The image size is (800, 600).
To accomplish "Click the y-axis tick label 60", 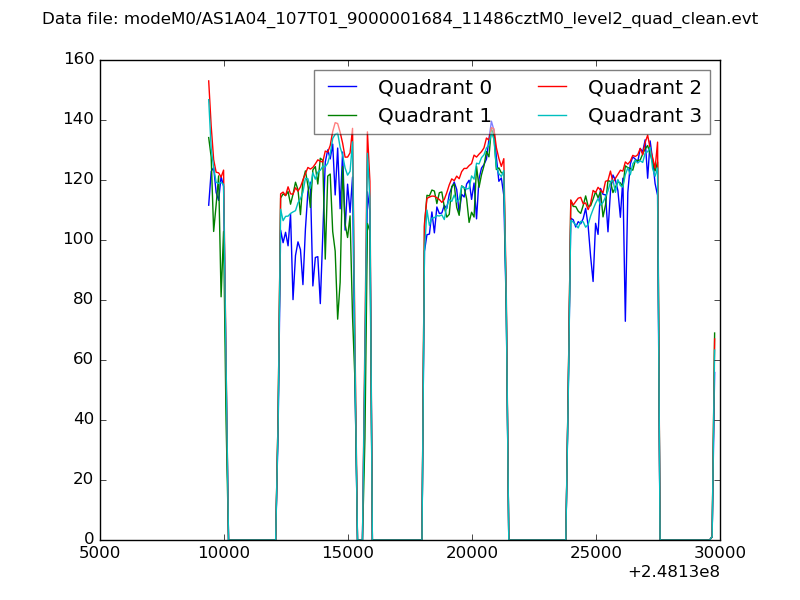I will (x=84, y=360).
